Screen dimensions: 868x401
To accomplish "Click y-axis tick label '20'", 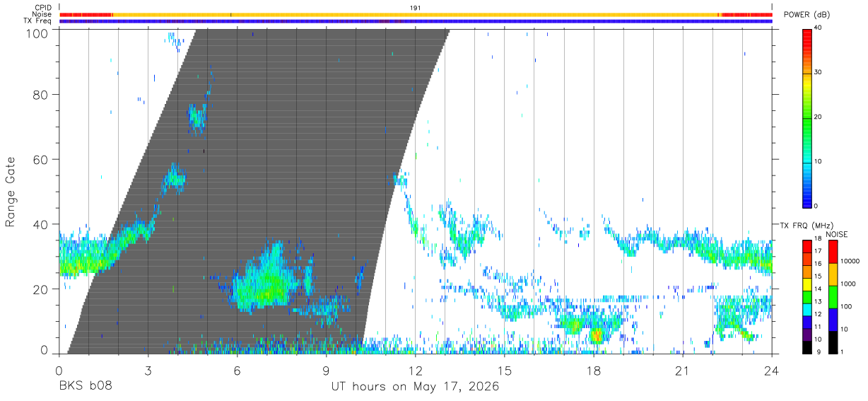I will coord(40,289).
